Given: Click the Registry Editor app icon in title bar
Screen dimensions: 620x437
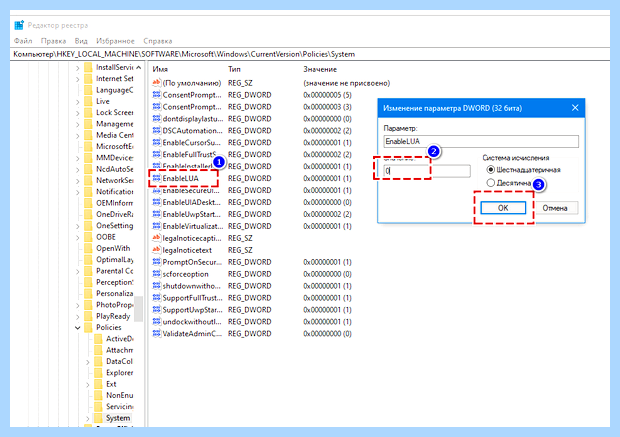Looking at the screenshot, I should click(19, 25).
